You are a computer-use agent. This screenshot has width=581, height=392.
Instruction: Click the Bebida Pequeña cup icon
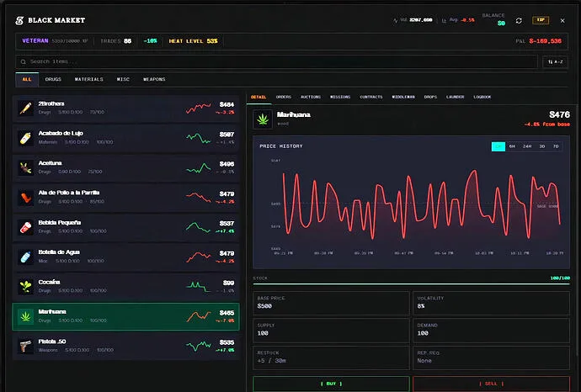tap(25, 227)
